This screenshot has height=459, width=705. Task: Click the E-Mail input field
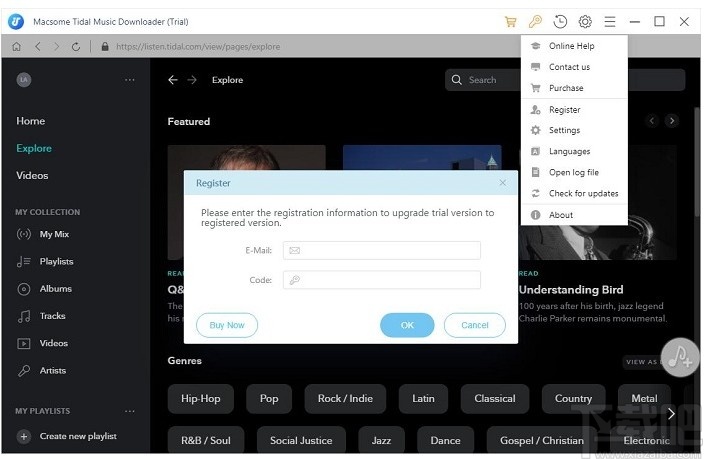[x=381, y=250]
